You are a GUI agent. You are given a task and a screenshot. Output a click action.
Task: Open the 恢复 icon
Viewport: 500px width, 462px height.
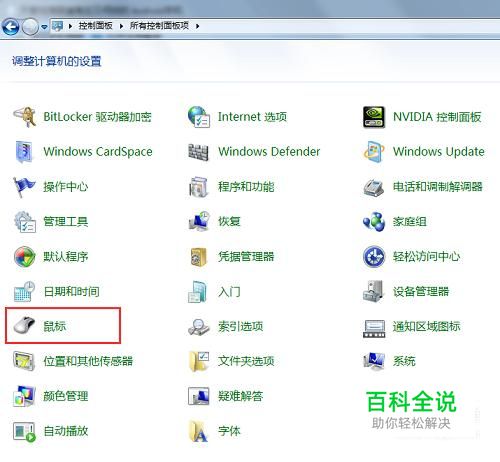click(x=199, y=221)
